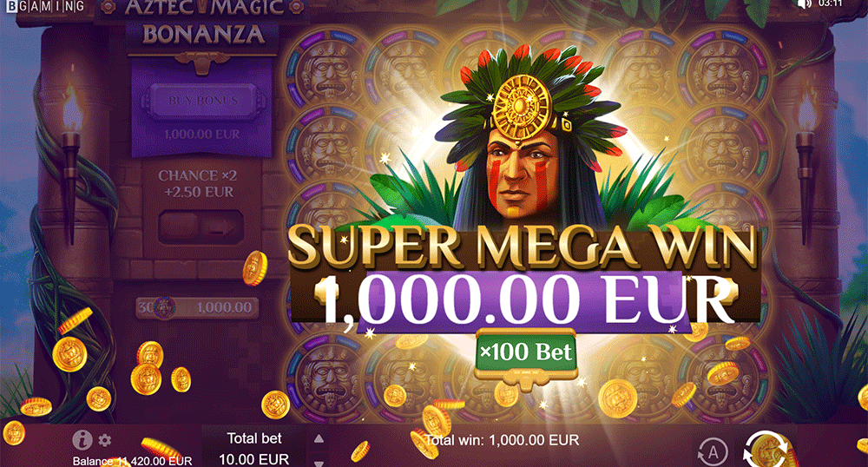Click the Super Mega Win banner

(522, 247)
